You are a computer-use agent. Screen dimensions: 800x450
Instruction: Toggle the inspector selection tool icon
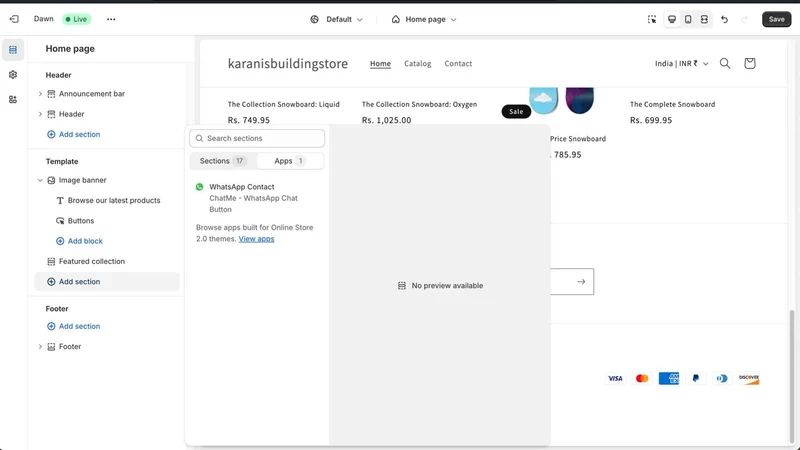coord(652,19)
